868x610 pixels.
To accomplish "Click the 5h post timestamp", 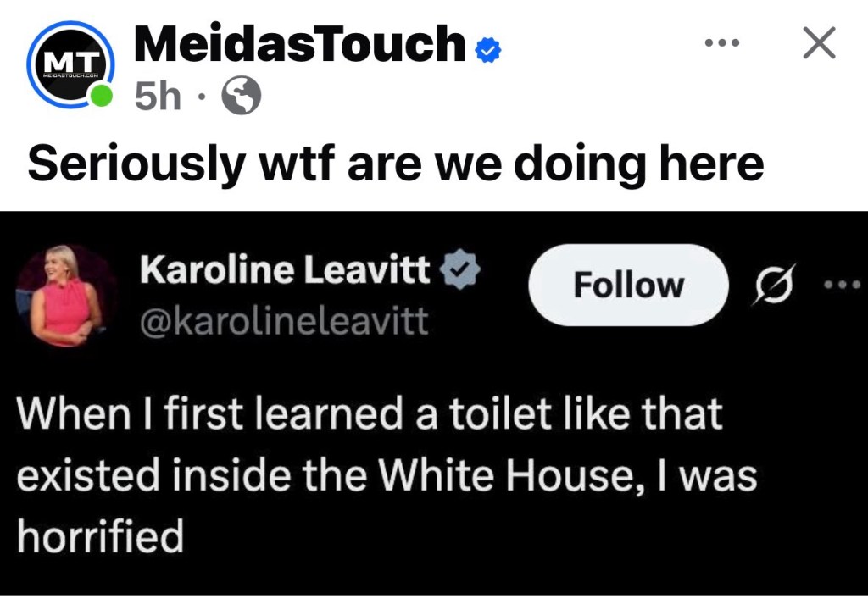I will pos(158,97).
